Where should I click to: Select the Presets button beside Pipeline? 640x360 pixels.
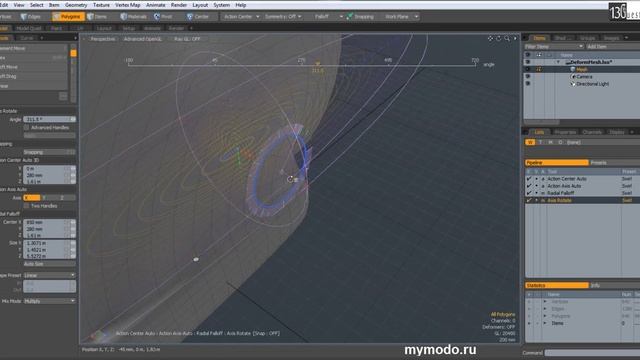pyautogui.click(x=614, y=162)
